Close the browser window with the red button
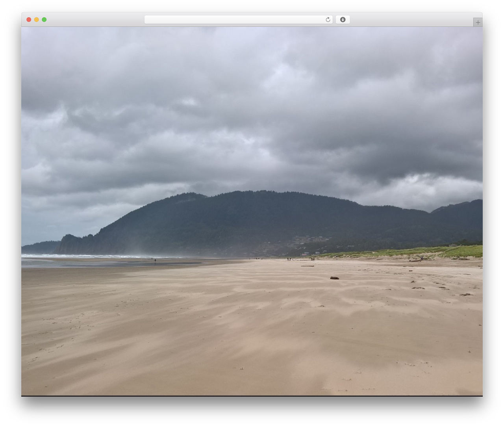The width and height of the screenshot is (504, 427). tap(29, 20)
